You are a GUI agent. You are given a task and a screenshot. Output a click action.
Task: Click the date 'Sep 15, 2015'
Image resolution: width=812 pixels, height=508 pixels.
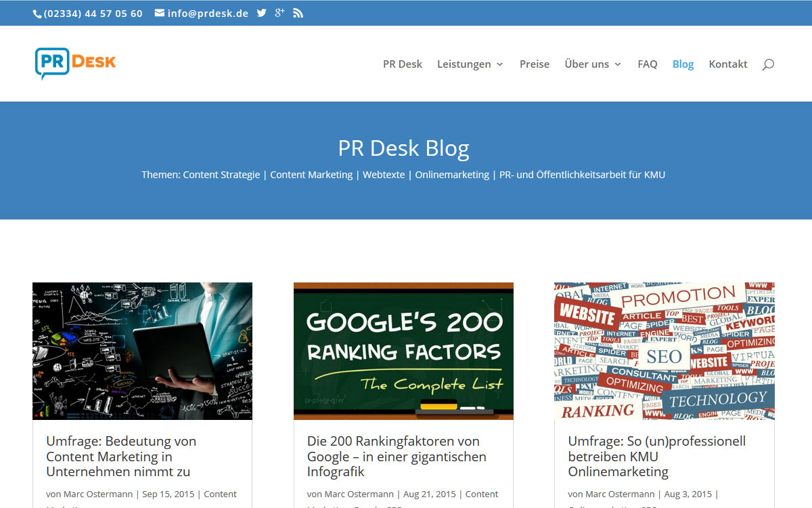[x=168, y=494]
